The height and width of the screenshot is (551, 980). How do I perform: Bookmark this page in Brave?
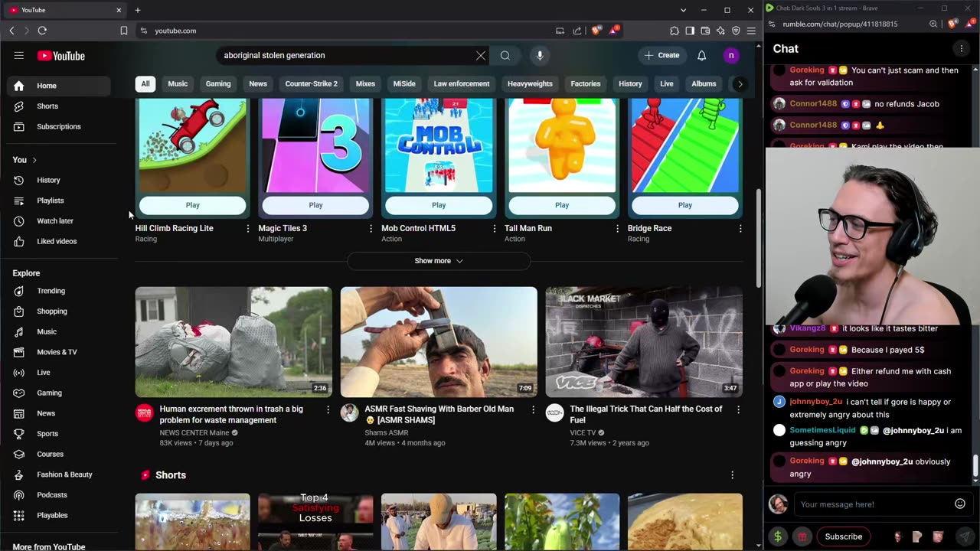124,31
